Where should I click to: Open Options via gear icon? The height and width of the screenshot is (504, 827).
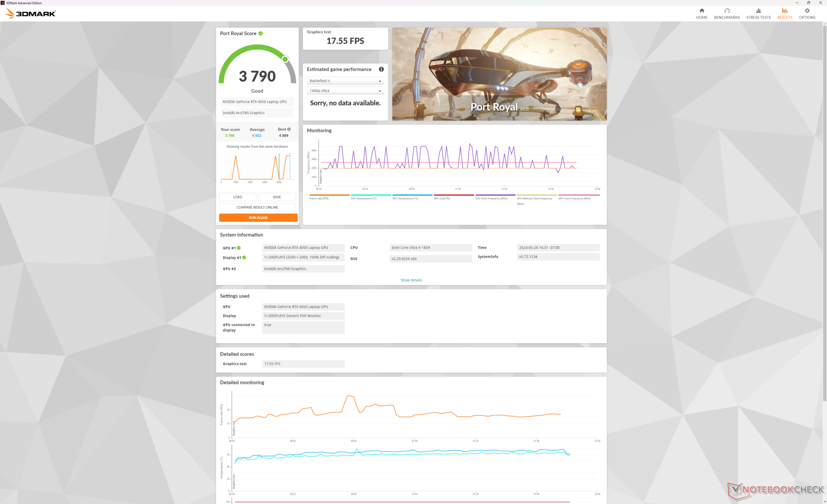807,11
